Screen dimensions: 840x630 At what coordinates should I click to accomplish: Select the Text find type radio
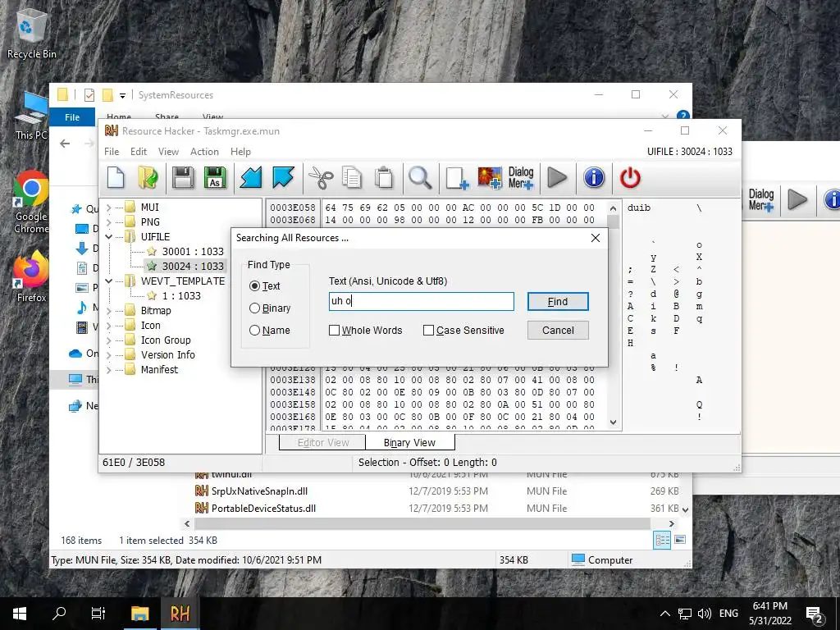click(x=255, y=286)
